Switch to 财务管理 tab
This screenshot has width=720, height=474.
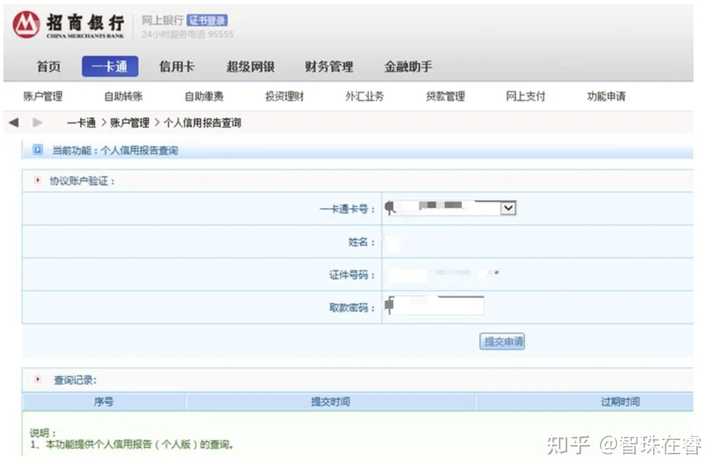329,67
